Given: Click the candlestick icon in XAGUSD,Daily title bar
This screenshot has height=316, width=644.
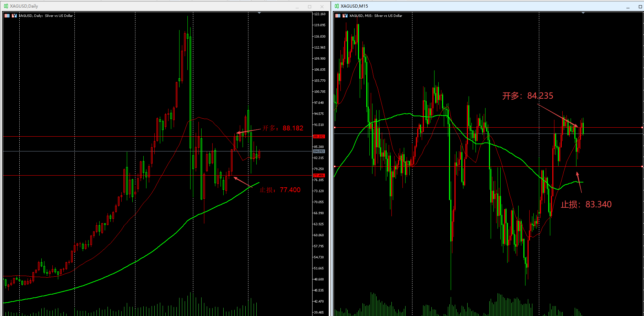Looking at the screenshot, I should (6, 6).
